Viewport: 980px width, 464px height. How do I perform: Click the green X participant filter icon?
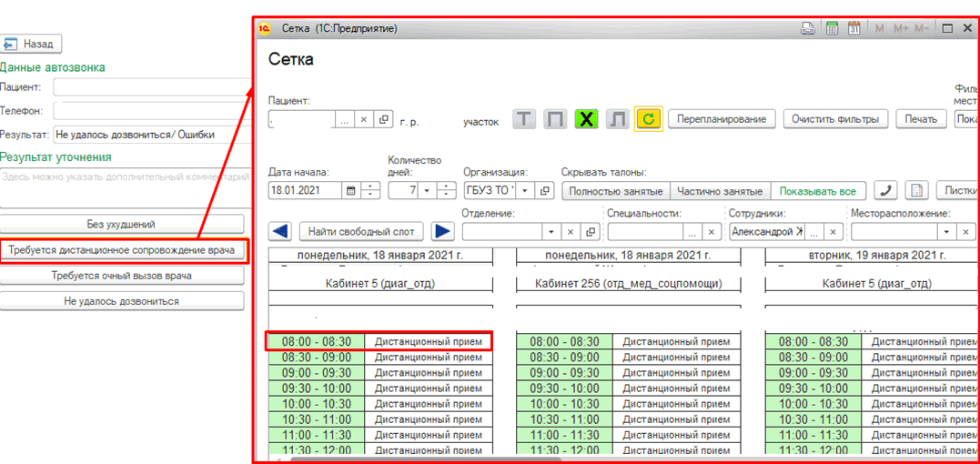point(586,119)
